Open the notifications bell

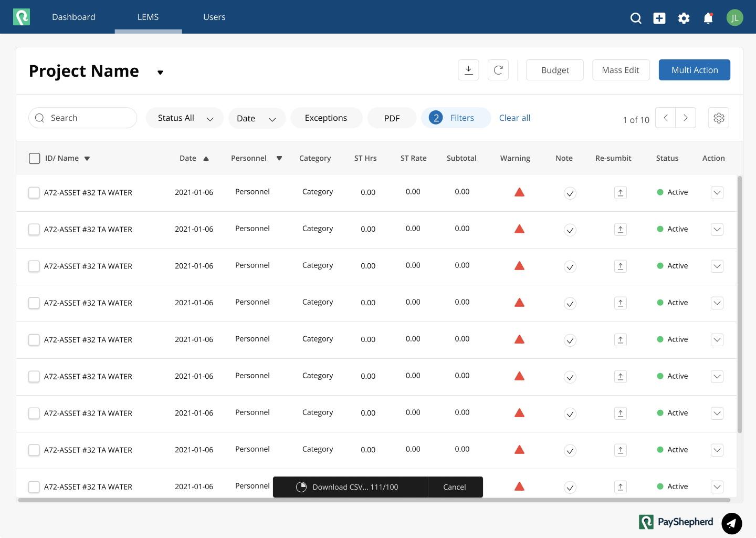(708, 18)
